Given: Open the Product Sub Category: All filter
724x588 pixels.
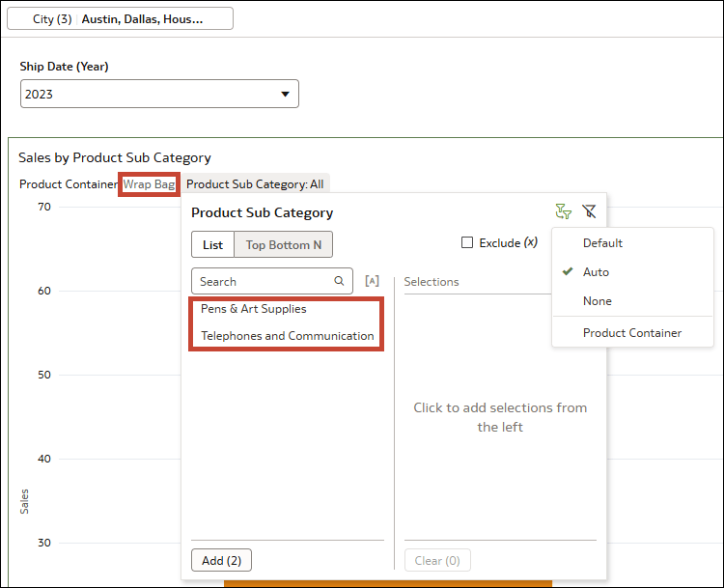Looking at the screenshot, I should point(255,184).
